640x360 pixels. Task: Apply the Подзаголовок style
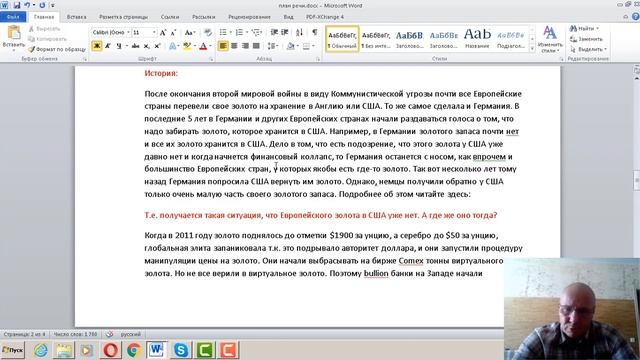pyautogui.click(x=511, y=39)
